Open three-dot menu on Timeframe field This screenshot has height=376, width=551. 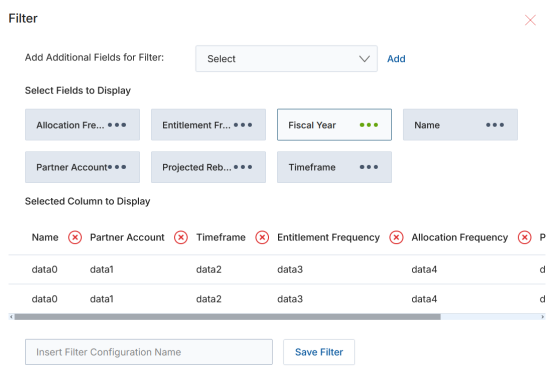[x=369, y=167]
